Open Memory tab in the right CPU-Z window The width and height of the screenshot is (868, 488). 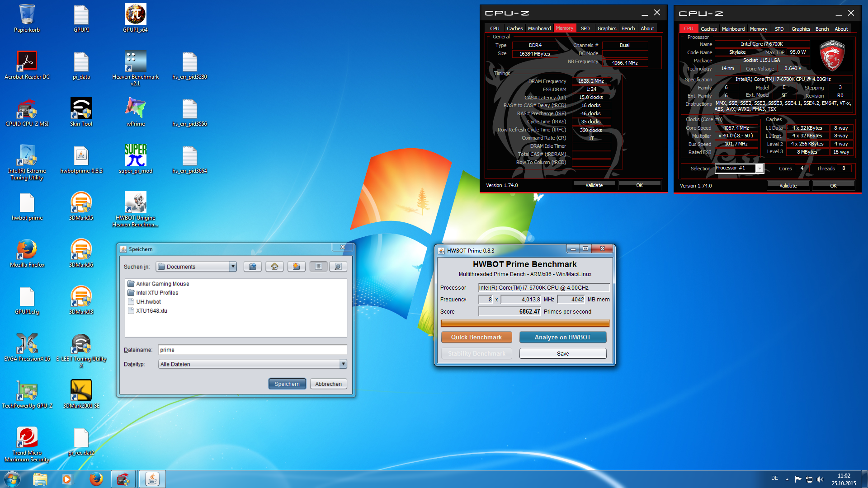tap(758, 28)
